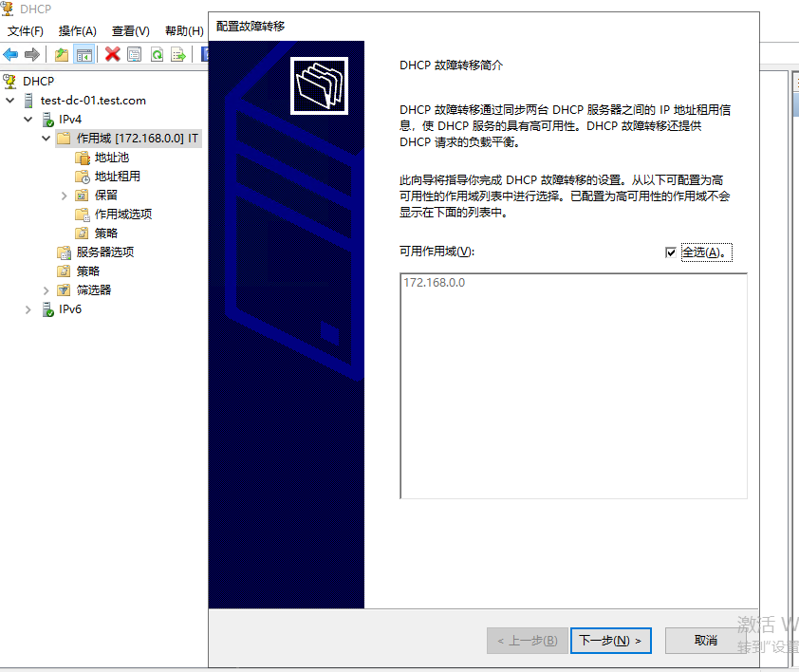Collapse the test-dc-01.test.com server node
This screenshot has height=672, width=799.
10,101
